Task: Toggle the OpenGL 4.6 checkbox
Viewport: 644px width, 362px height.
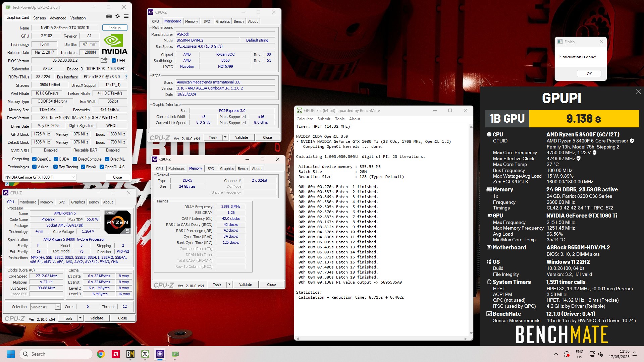Action: 102,167
